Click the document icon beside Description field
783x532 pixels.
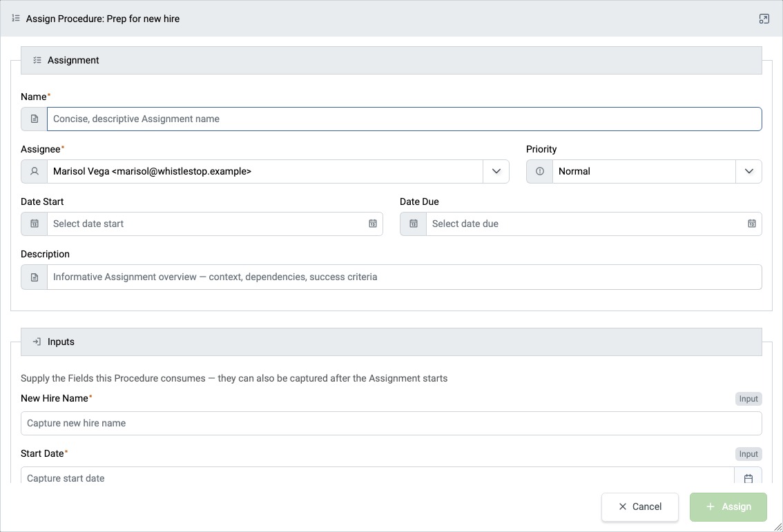(34, 277)
